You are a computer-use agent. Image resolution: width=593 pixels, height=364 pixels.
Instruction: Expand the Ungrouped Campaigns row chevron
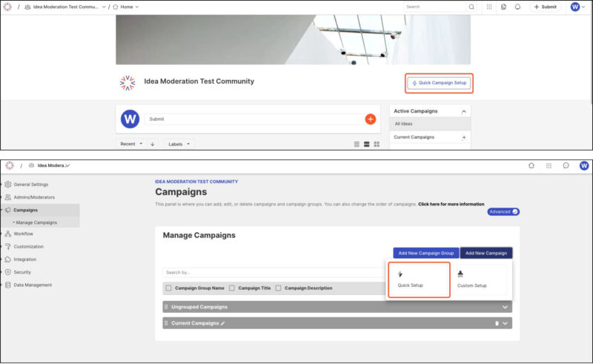click(x=505, y=306)
